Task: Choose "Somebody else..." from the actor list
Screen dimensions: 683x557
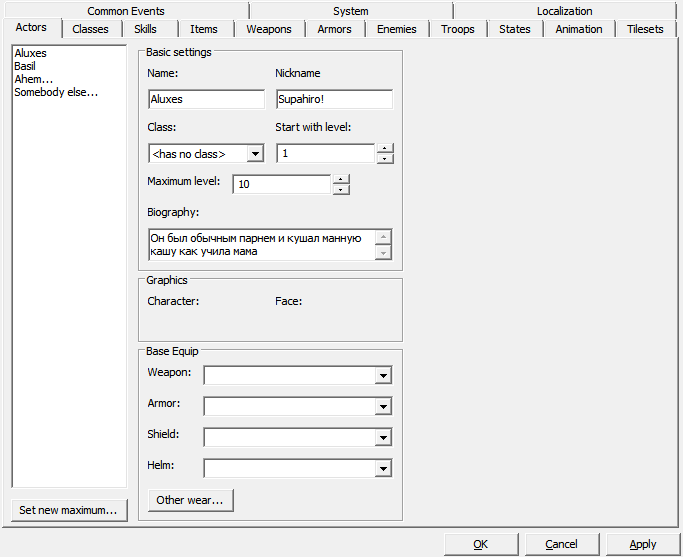Action: [x=56, y=92]
